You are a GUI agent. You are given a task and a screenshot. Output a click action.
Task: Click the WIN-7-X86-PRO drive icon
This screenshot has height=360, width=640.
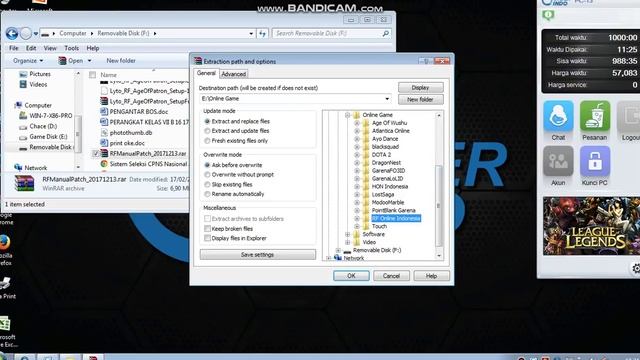pyautogui.click(x=23, y=116)
